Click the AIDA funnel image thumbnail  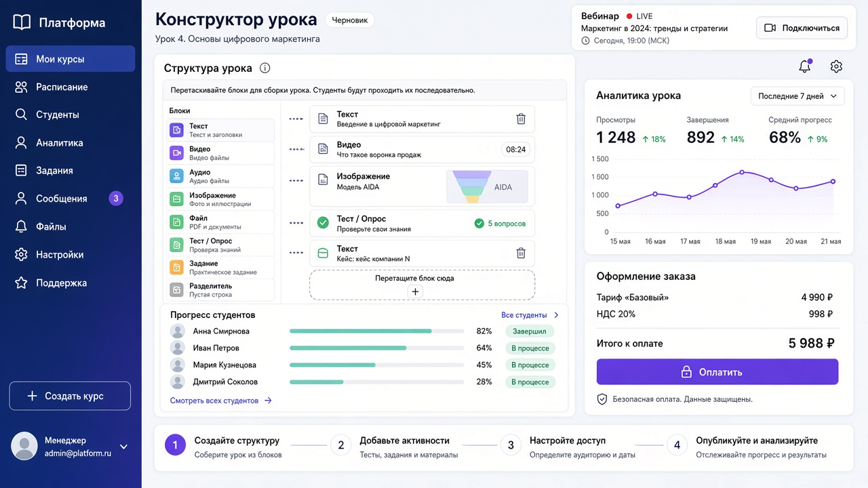coord(487,186)
